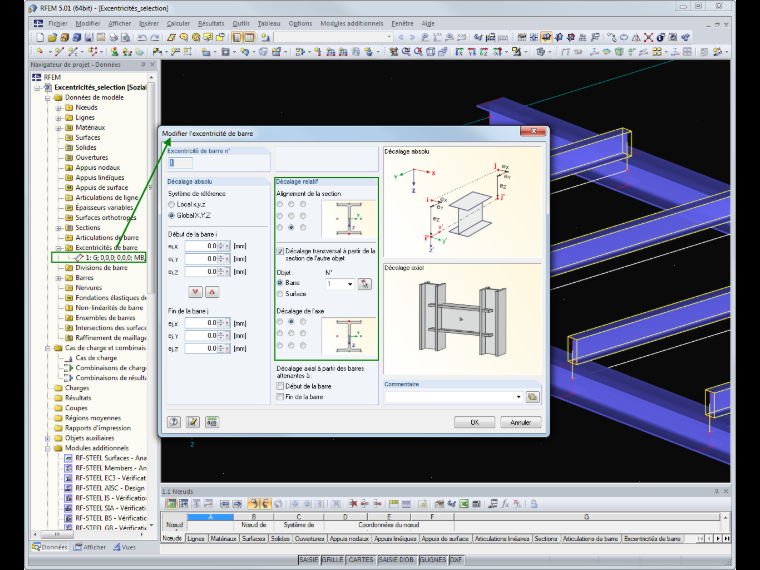Image resolution: width=760 pixels, height=570 pixels.
Task: Click the new document icon in toolbar
Action: tap(40, 37)
